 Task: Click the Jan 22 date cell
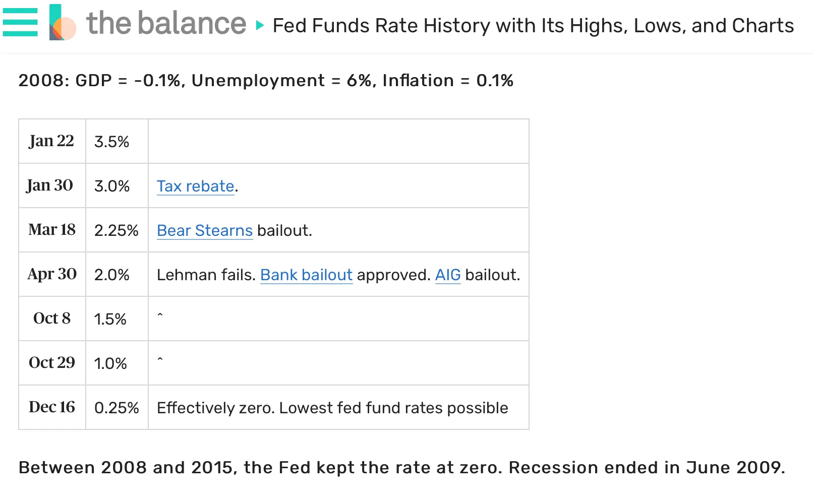tap(51, 141)
